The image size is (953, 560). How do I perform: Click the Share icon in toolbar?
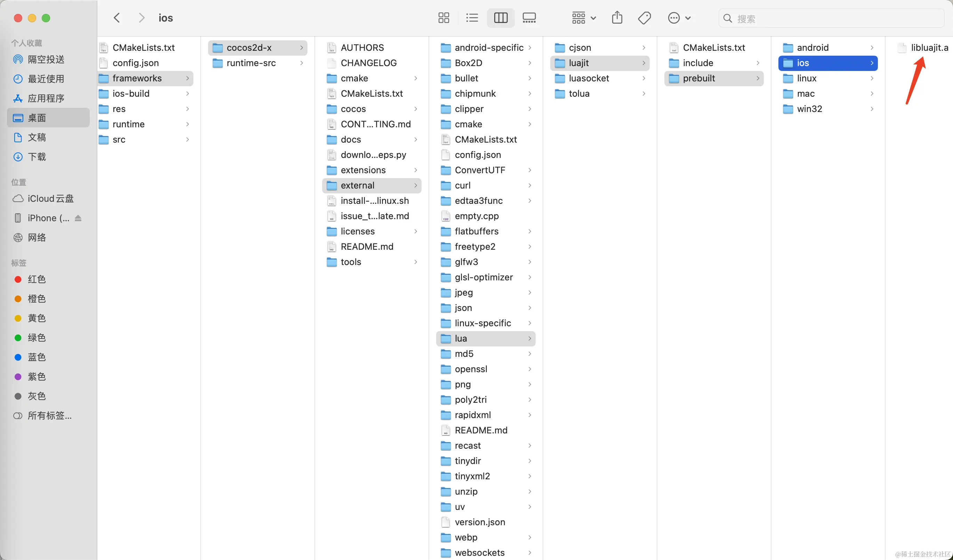point(617,18)
